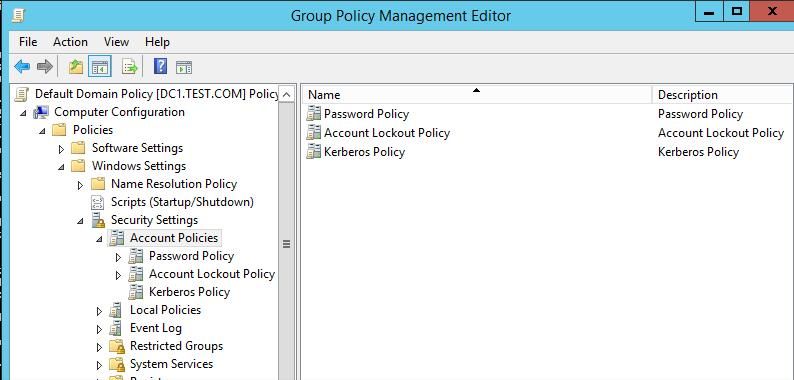This screenshot has height=380, width=794.
Task: Click the Back arrow toolbar icon
Action: coord(22,66)
